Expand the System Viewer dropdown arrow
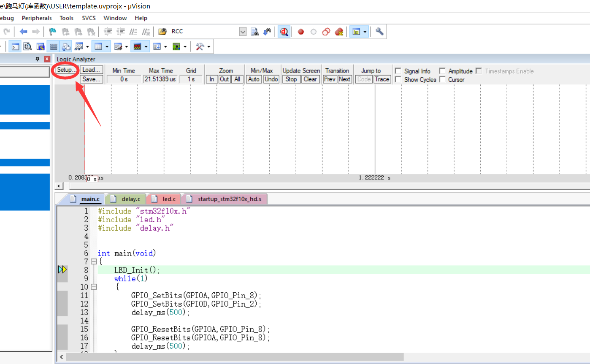 (x=185, y=46)
